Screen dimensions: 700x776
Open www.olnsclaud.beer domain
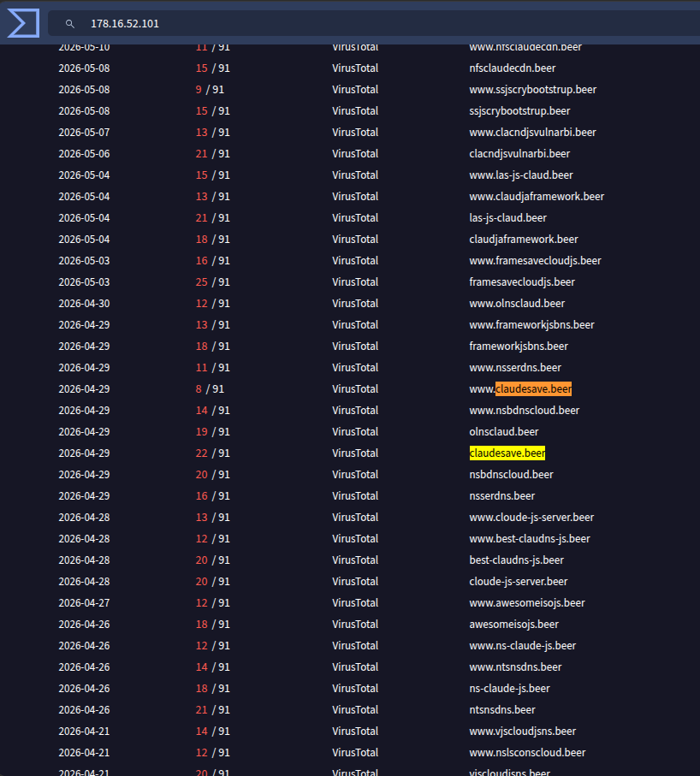(x=517, y=303)
